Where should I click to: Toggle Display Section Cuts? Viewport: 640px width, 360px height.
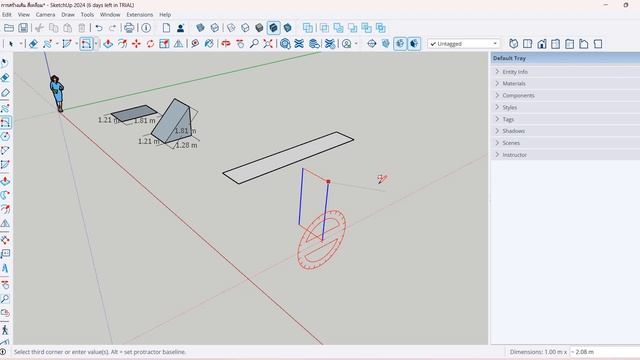400,44
